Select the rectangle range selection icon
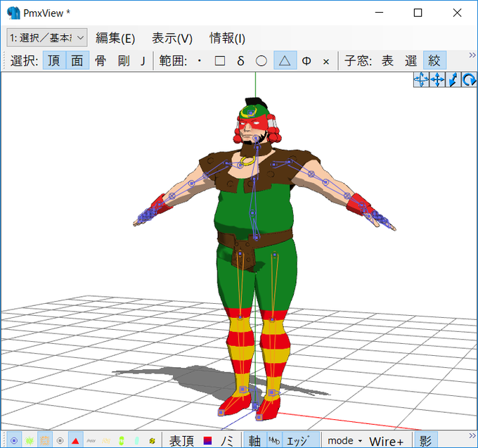The width and height of the screenshot is (478, 448). click(220, 60)
